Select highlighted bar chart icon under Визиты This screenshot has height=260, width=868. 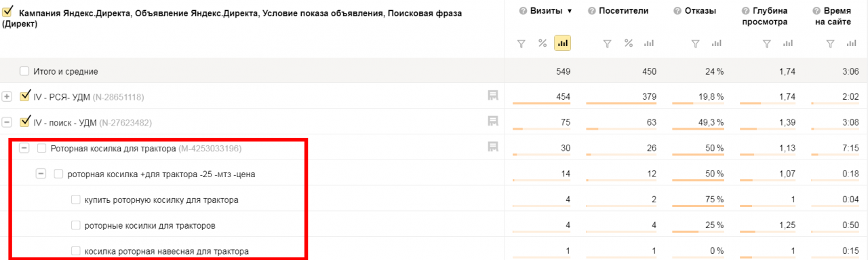pyautogui.click(x=562, y=43)
